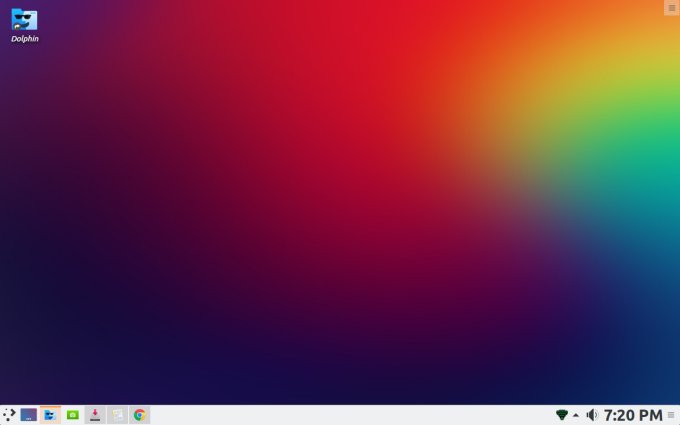Click the virtual desktop pager in the panel
Viewport: 680px width, 425px height.
click(x=29, y=415)
